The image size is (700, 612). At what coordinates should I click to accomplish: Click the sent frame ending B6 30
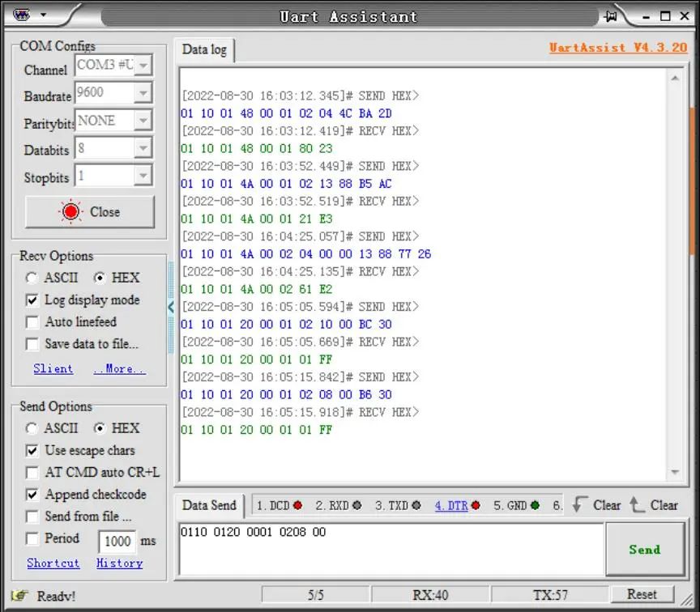286,395
